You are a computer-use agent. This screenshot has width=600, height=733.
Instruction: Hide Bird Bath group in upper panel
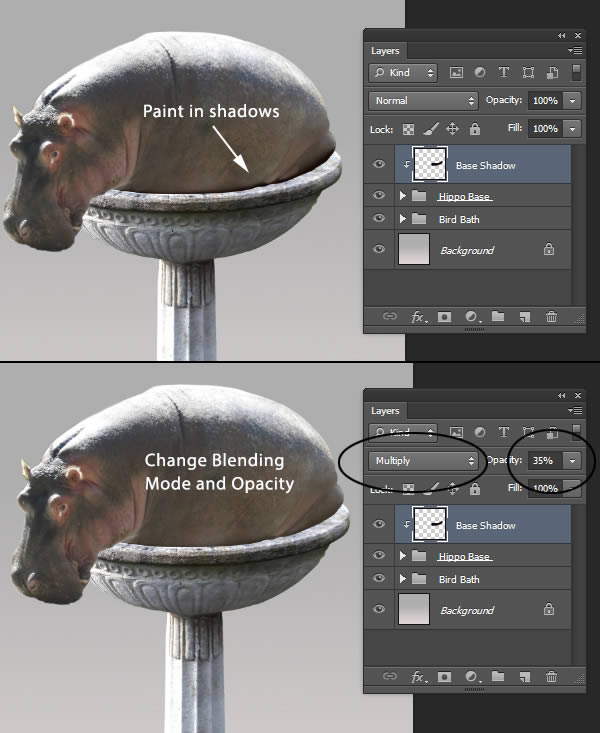pos(379,218)
